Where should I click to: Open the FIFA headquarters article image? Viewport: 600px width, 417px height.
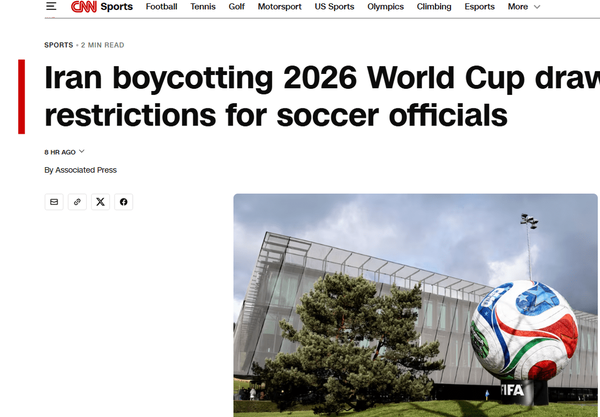(x=415, y=305)
